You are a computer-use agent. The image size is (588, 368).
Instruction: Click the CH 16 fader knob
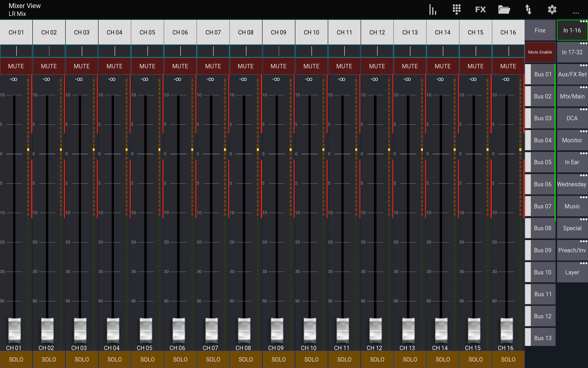tap(507, 330)
